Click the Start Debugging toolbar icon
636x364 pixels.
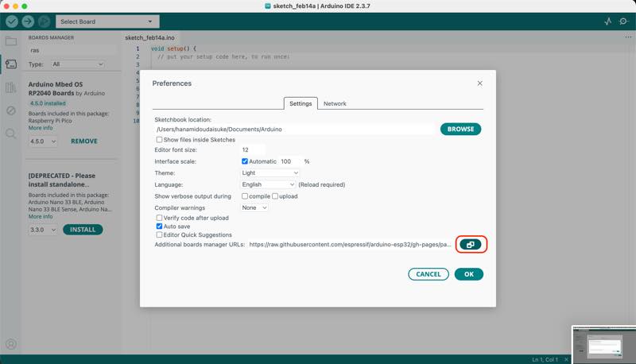[x=45, y=21]
